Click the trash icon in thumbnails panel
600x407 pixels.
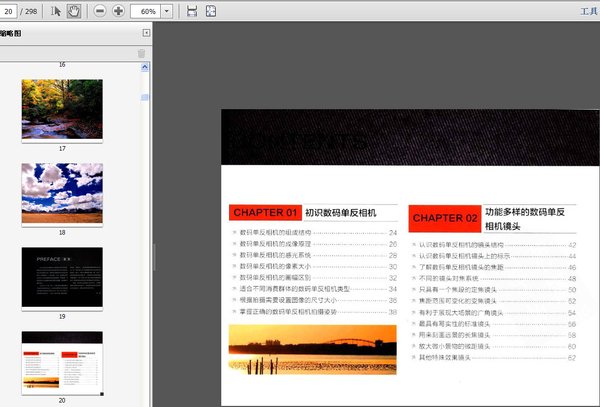[x=141, y=53]
